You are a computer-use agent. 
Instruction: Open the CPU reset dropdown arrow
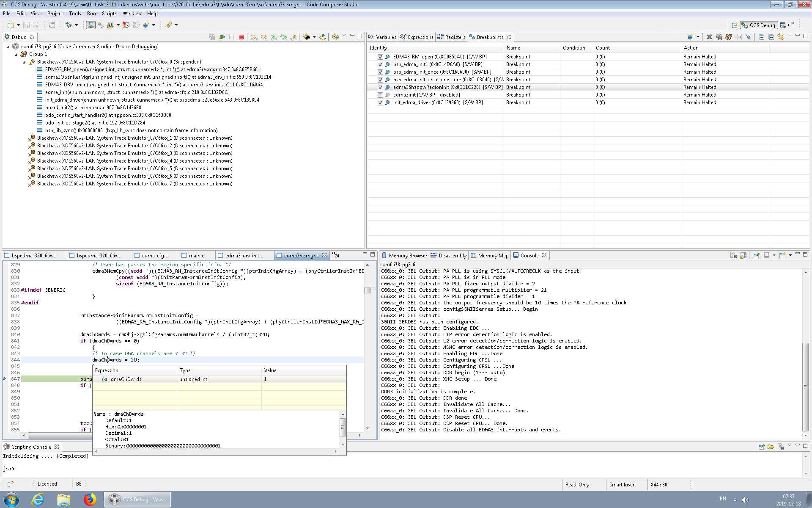click(314, 37)
